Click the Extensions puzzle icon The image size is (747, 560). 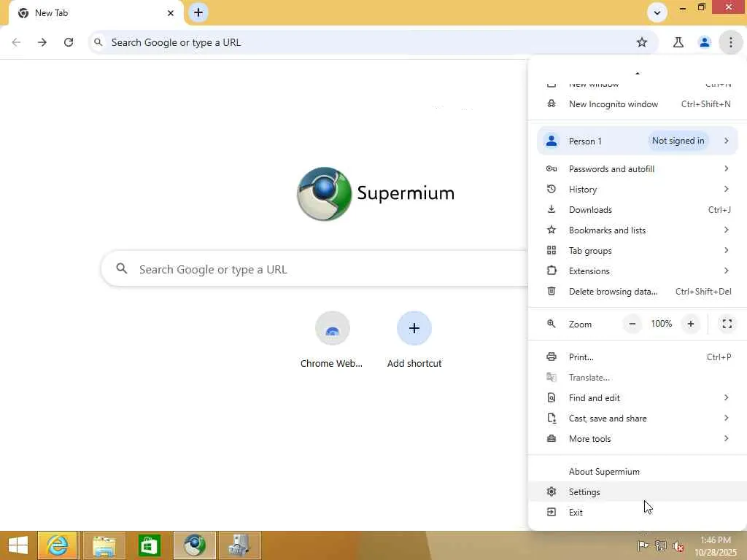551,271
